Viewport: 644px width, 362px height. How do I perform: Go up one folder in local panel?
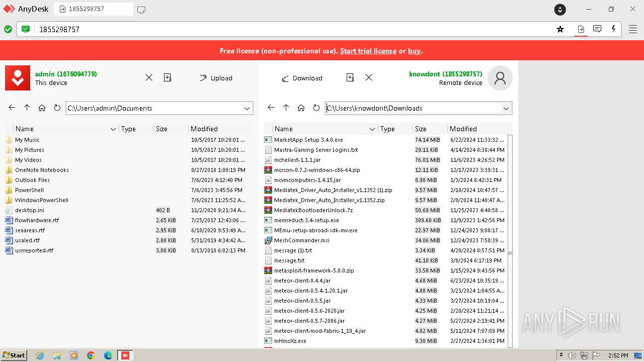[x=27, y=108]
